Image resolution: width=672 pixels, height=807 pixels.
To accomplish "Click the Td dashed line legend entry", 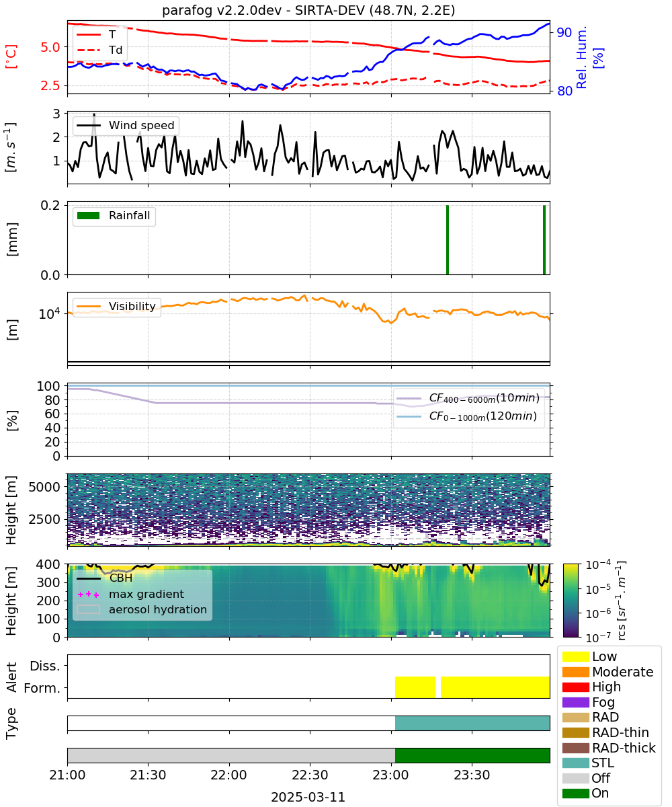I will point(98,49).
